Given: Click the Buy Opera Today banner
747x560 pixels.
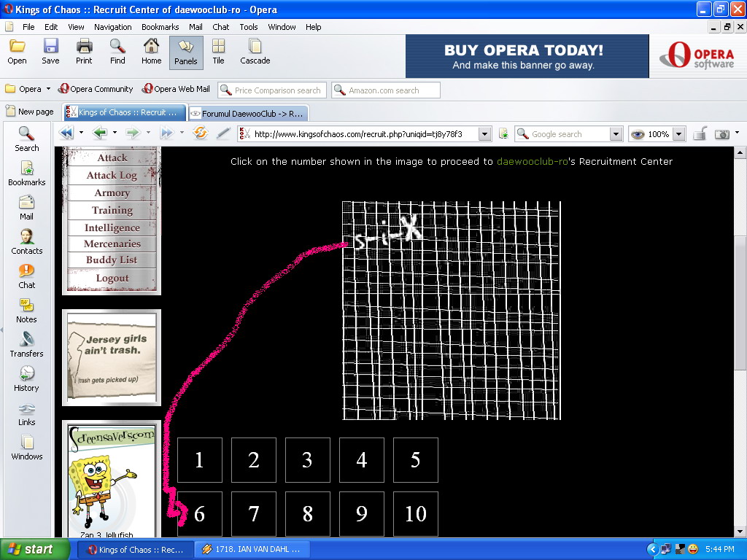Looking at the screenshot, I should [527, 56].
